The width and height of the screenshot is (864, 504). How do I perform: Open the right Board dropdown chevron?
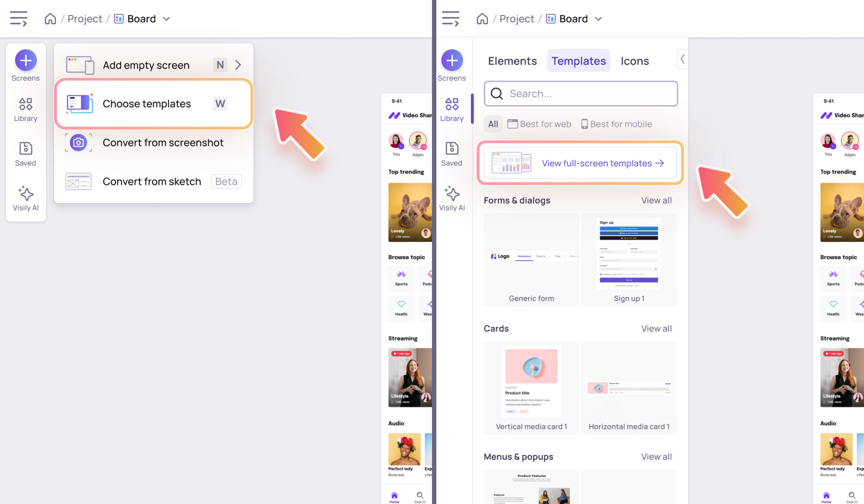[x=598, y=19]
